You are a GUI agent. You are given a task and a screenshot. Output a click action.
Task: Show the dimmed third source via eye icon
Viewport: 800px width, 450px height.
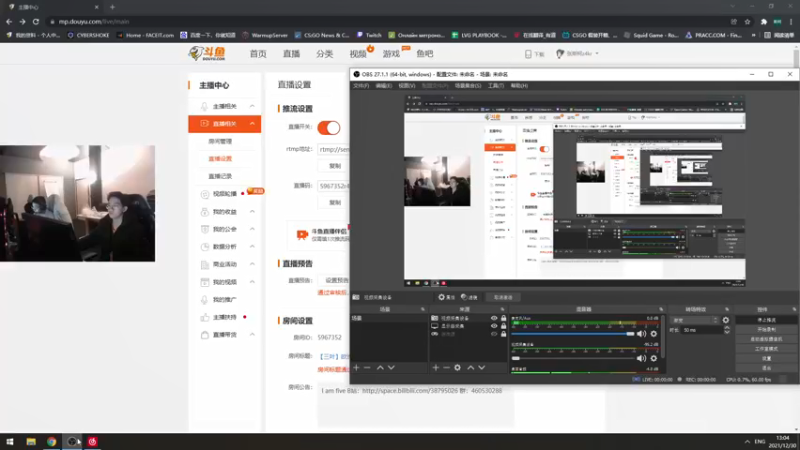[x=494, y=334]
